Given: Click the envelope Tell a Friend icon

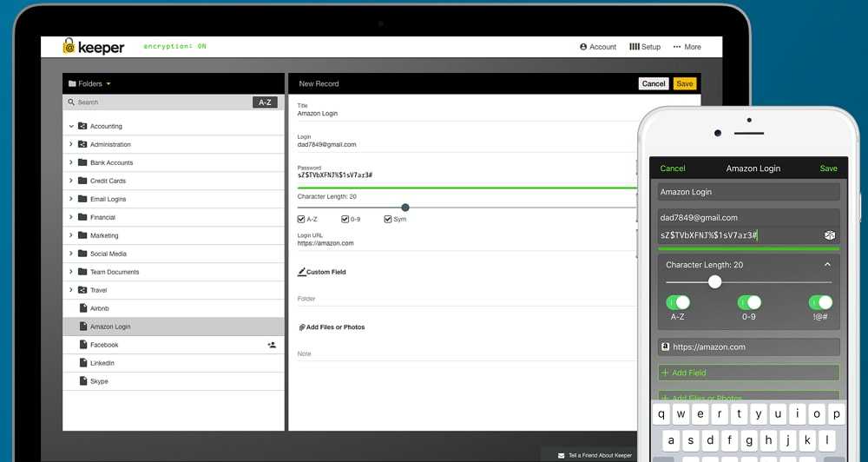Looking at the screenshot, I should pyautogui.click(x=561, y=455).
